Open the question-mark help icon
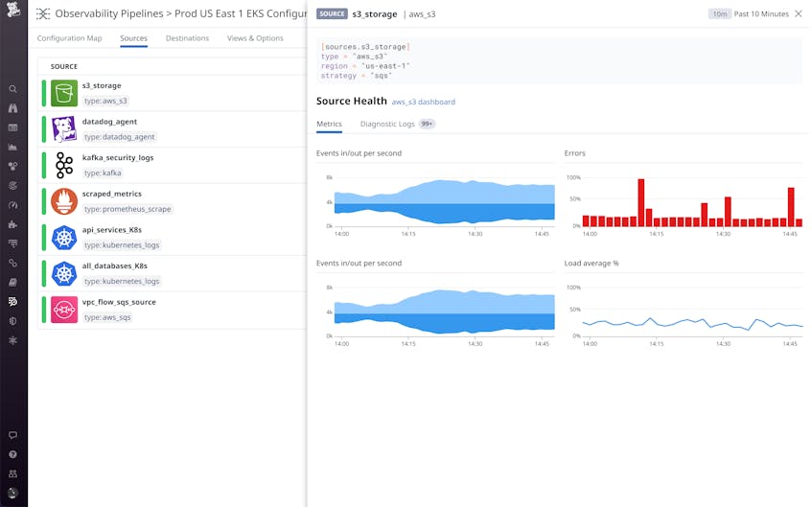This screenshot has width=812, height=507. 13,454
